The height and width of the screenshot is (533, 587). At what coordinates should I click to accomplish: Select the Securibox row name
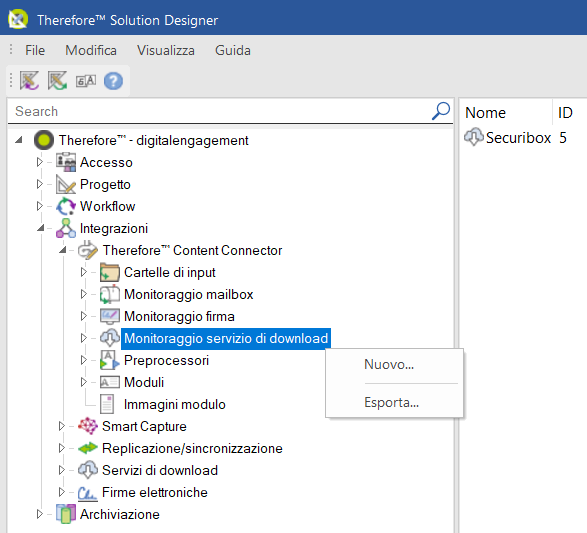point(518,137)
